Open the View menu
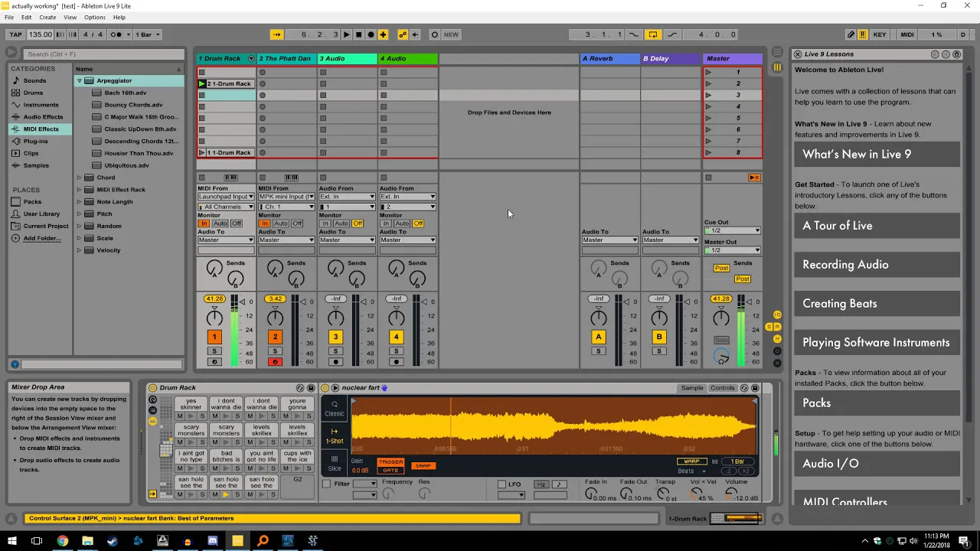This screenshot has width=980, height=551. pos(70,17)
